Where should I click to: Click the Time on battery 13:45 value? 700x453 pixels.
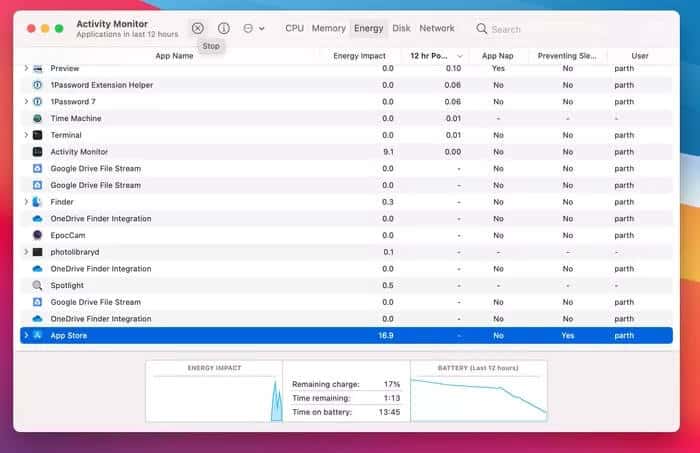point(389,412)
